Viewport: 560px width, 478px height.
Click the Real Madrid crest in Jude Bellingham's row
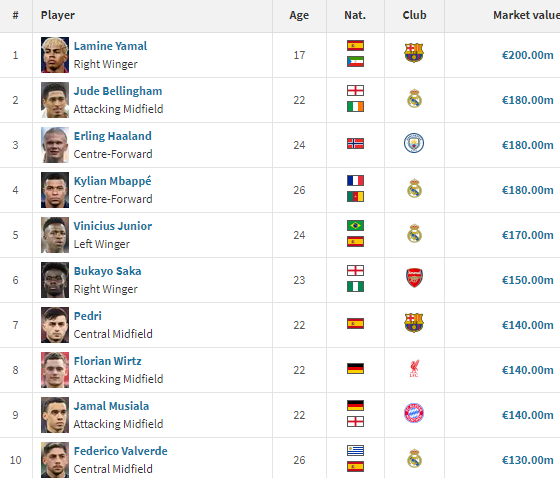[x=414, y=98]
